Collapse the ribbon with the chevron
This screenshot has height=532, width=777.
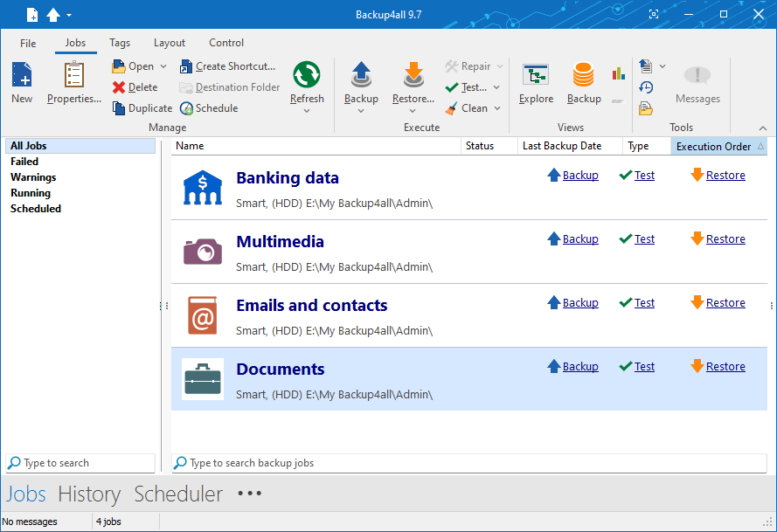click(x=763, y=128)
